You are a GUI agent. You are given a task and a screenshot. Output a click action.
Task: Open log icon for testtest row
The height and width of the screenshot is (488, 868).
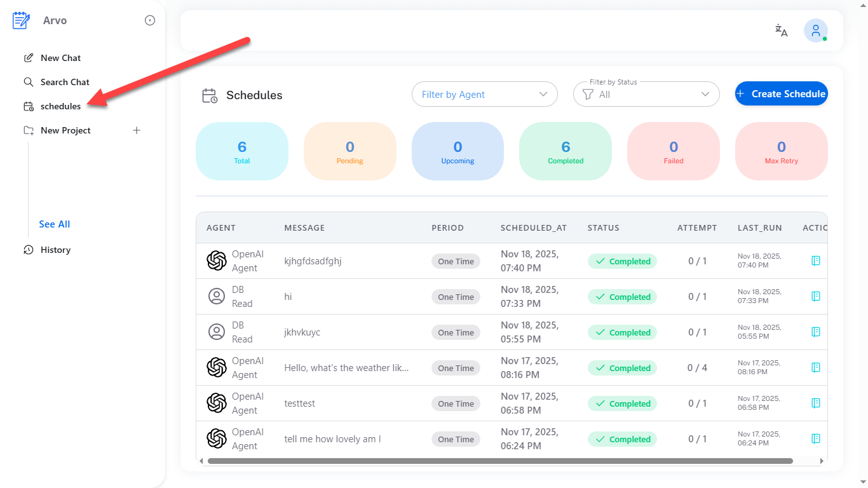click(816, 403)
